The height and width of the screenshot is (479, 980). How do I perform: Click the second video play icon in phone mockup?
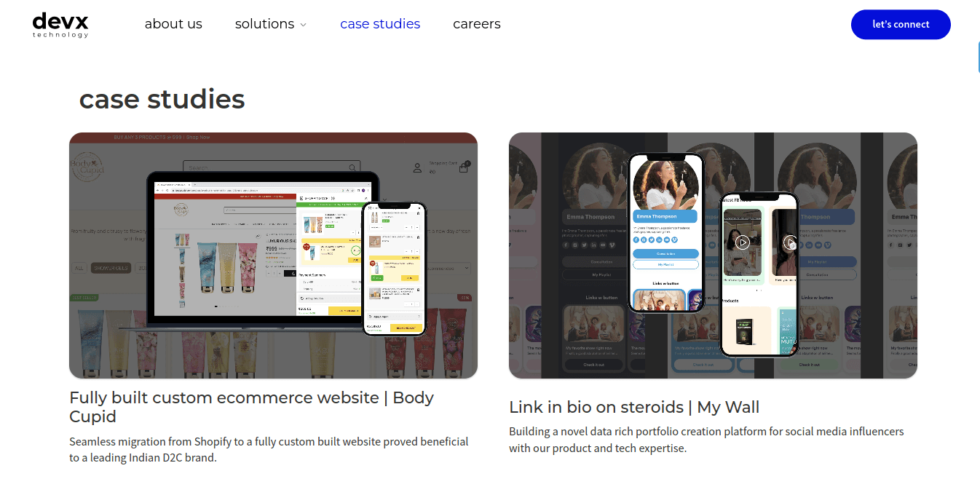pyautogui.click(x=791, y=242)
